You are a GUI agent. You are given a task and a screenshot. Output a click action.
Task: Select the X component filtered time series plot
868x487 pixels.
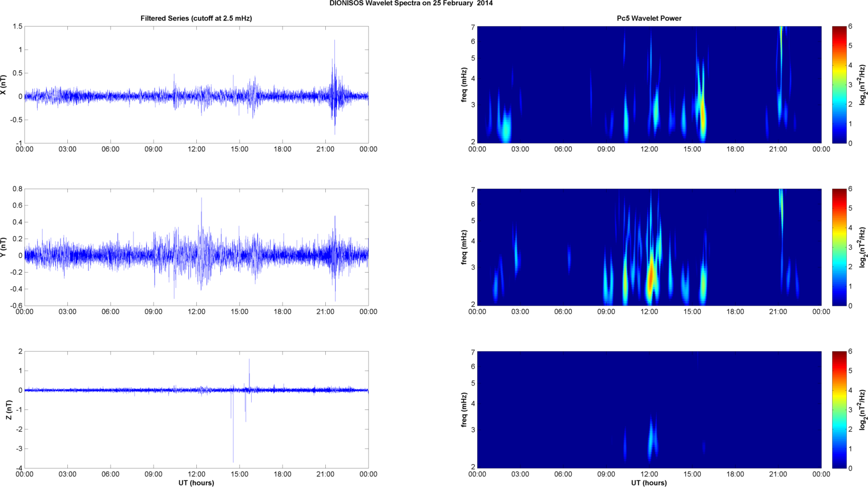[x=196, y=85]
